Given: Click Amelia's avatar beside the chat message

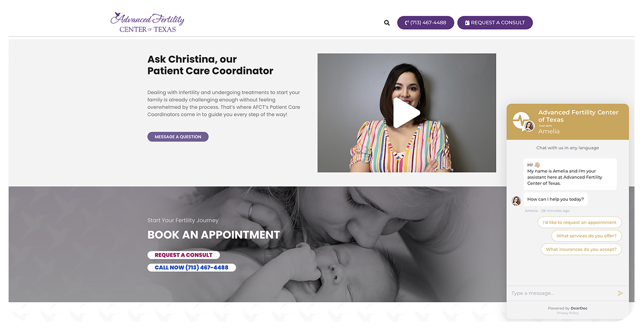Looking at the screenshot, I should (517, 201).
